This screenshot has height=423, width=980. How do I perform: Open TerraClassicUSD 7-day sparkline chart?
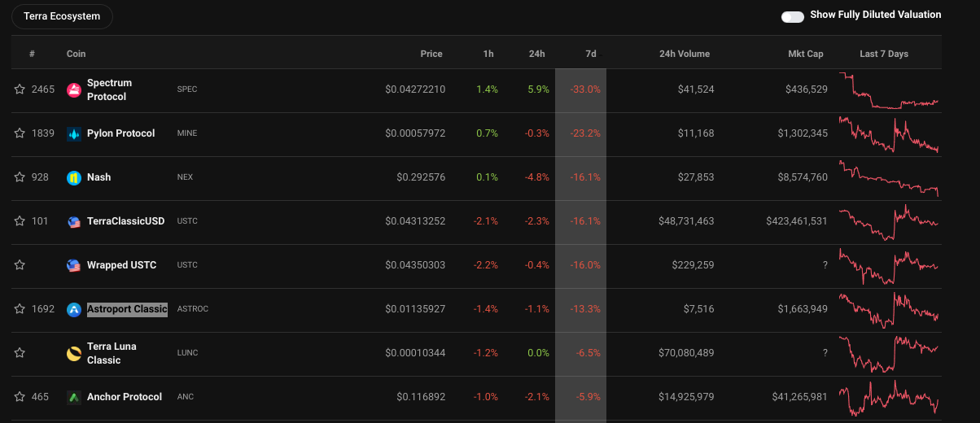890,222
